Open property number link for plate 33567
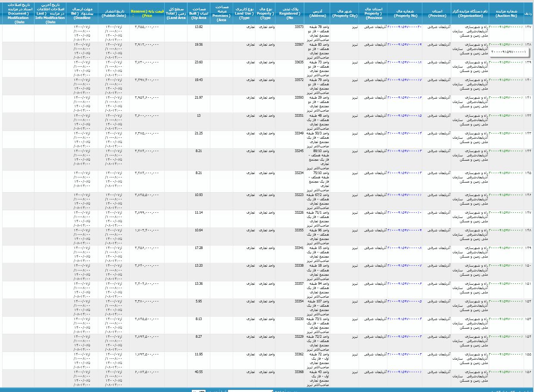 pyautogui.click(x=405, y=44)
